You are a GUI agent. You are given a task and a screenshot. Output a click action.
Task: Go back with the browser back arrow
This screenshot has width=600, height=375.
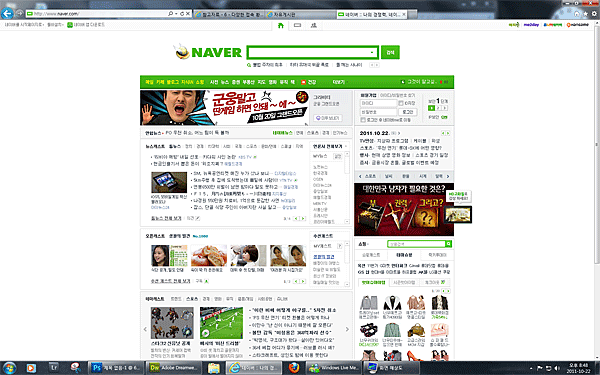pos(7,14)
